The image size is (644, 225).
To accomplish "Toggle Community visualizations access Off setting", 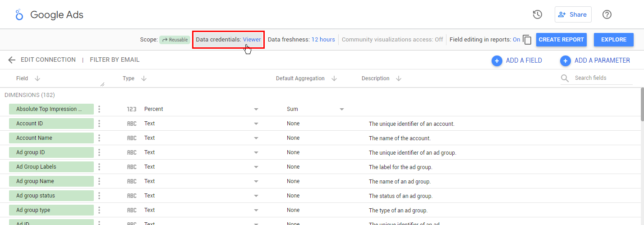I will [439, 40].
